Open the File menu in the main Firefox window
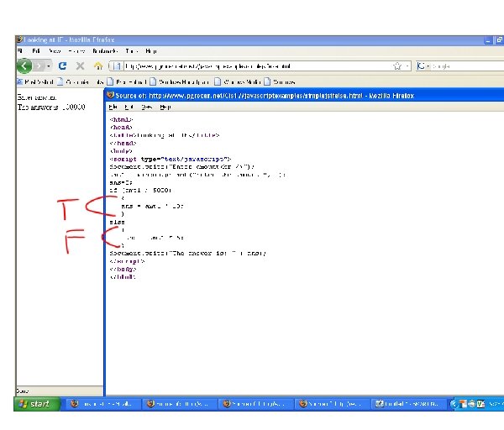Screen dimensions: 504x430 [x=20, y=50]
